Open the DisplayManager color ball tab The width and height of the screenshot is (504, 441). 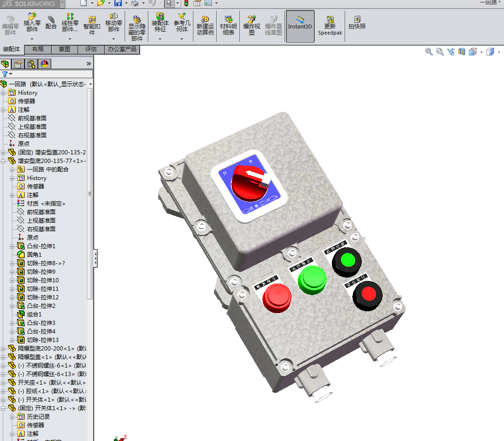tap(45, 64)
